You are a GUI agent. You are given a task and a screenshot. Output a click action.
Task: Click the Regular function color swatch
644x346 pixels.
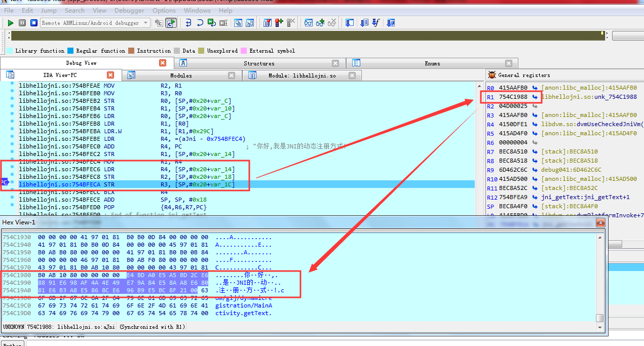click(70, 51)
